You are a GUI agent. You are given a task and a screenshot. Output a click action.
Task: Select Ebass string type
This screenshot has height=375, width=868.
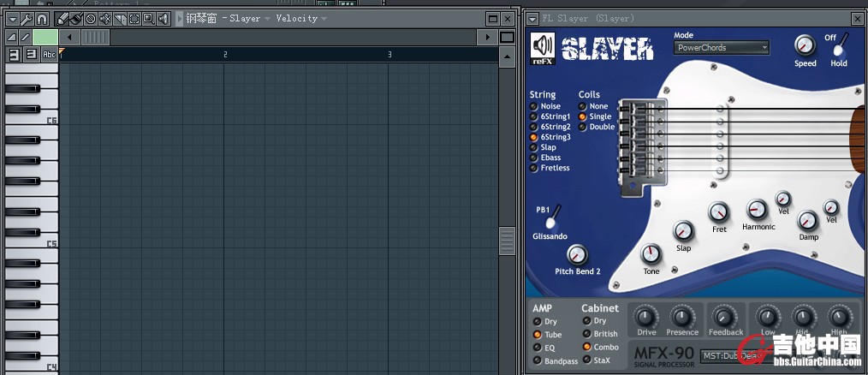pos(533,158)
